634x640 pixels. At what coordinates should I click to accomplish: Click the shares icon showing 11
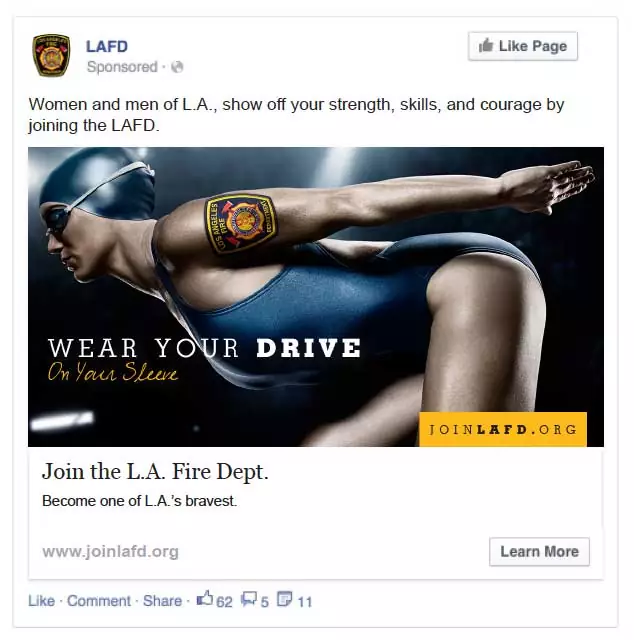(x=285, y=599)
